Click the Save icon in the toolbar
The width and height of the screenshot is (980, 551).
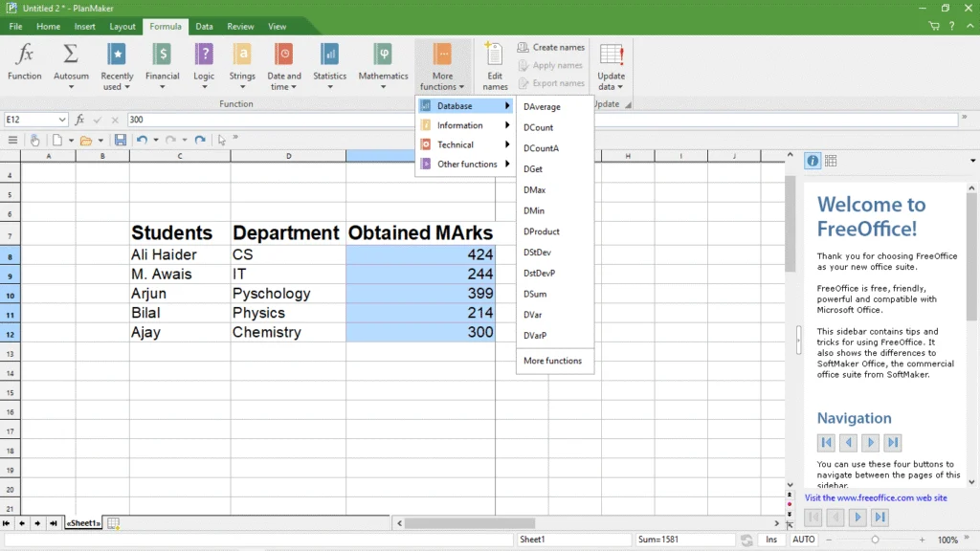click(x=119, y=140)
